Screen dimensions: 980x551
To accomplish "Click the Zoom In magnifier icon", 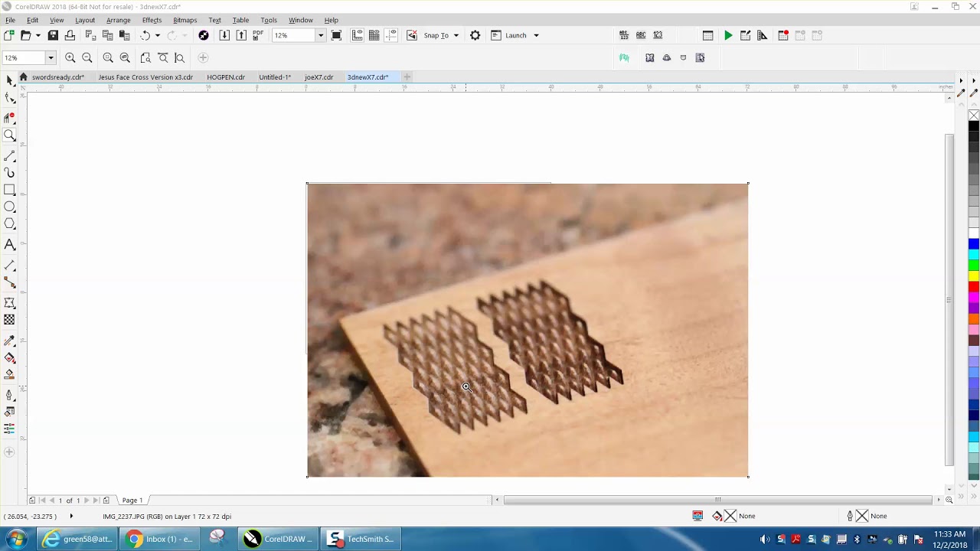I will [x=70, y=57].
